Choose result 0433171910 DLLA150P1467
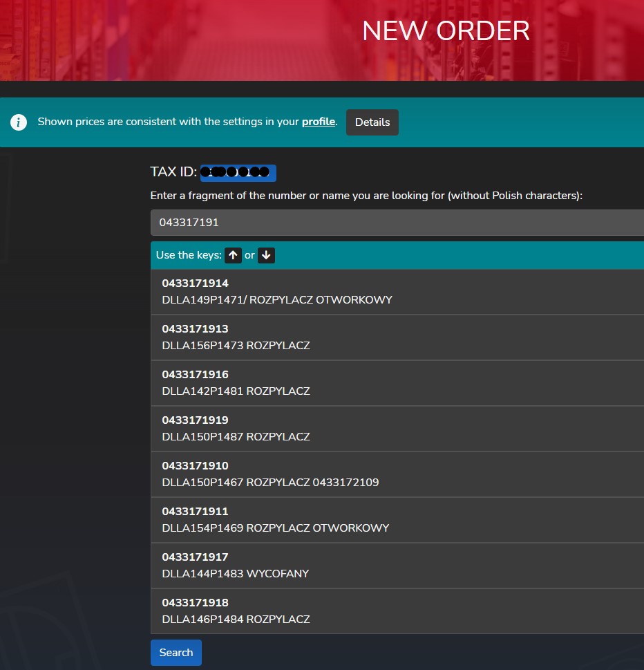Screen dimensions: 644x670 click(397, 474)
